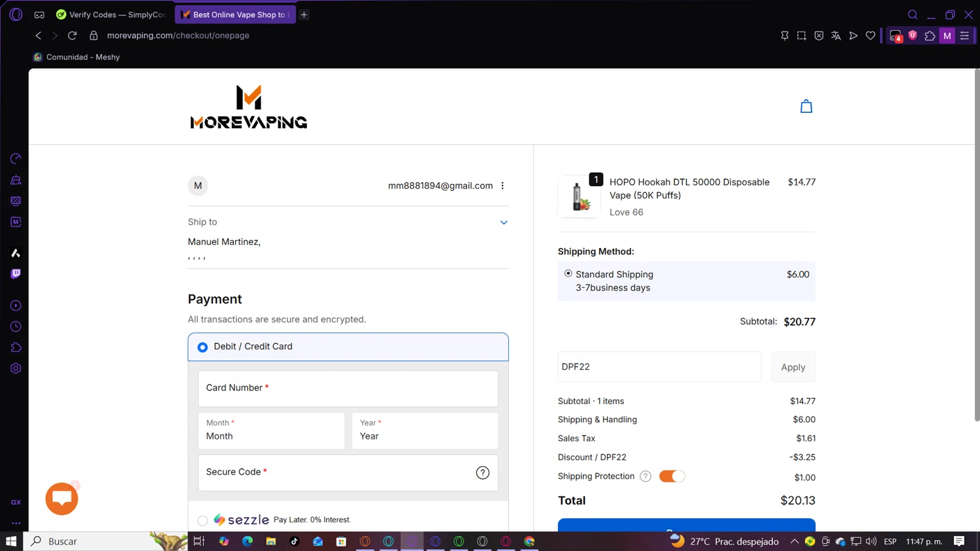The height and width of the screenshot is (551, 980).
Task: Click the translate page icon in address bar
Action: 836,36
